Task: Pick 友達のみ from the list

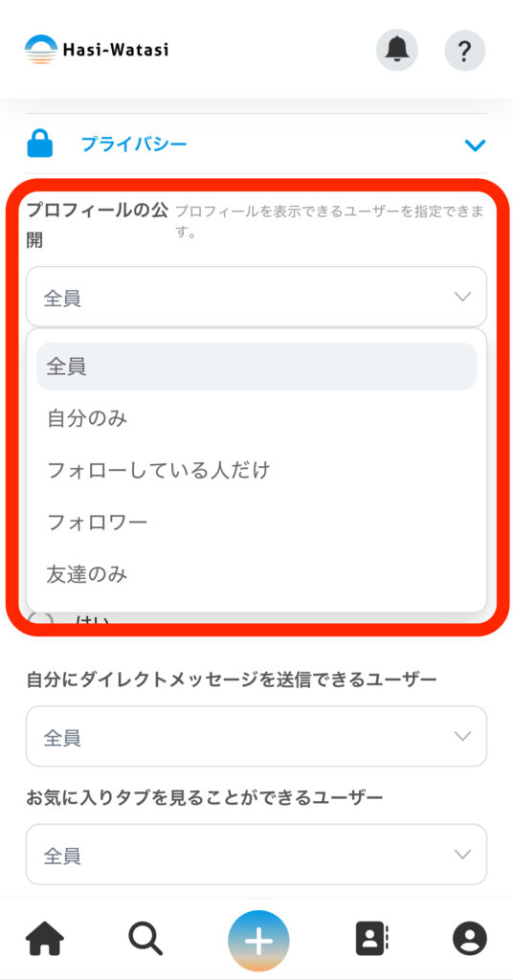Action: (256, 574)
